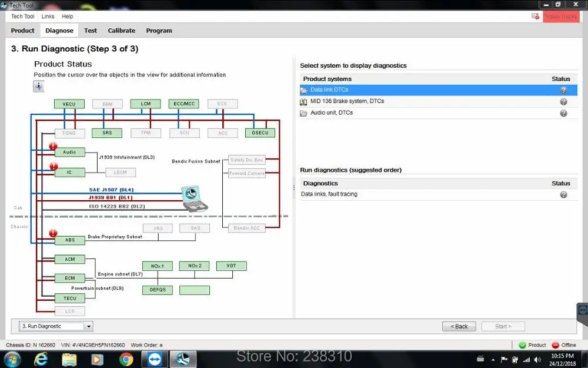Switch to the Calibrate tab
588x368 pixels.
(122, 31)
